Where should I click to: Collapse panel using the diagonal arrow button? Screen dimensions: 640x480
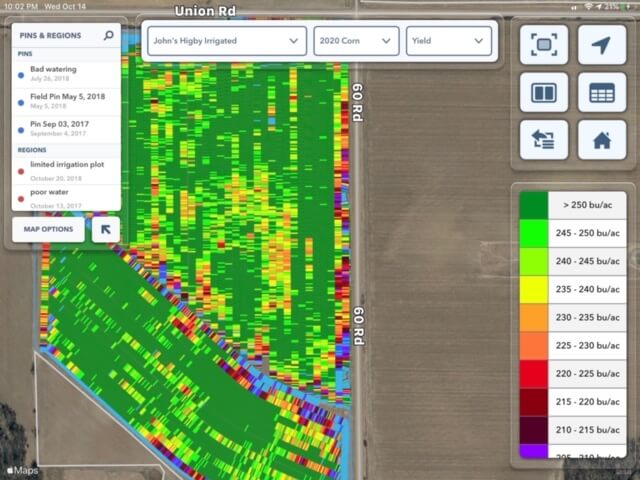[x=105, y=230]
